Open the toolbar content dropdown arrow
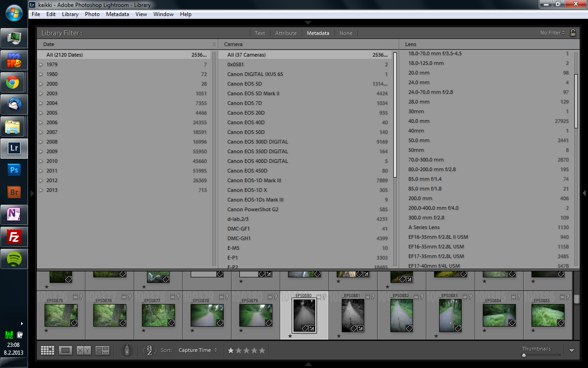This screenshot has height=368, width=588. tap(571, 351)
